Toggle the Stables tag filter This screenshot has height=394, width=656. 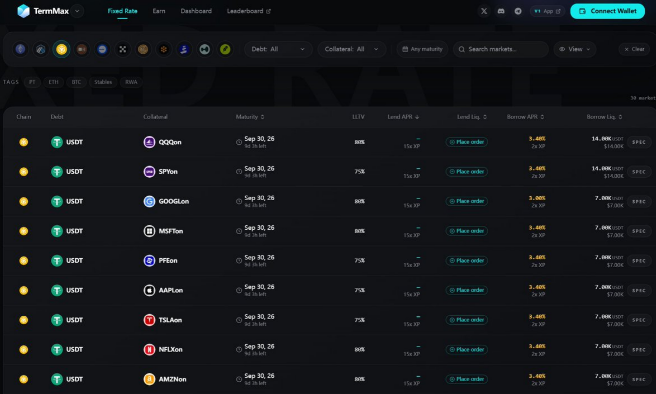click(103, 82)
